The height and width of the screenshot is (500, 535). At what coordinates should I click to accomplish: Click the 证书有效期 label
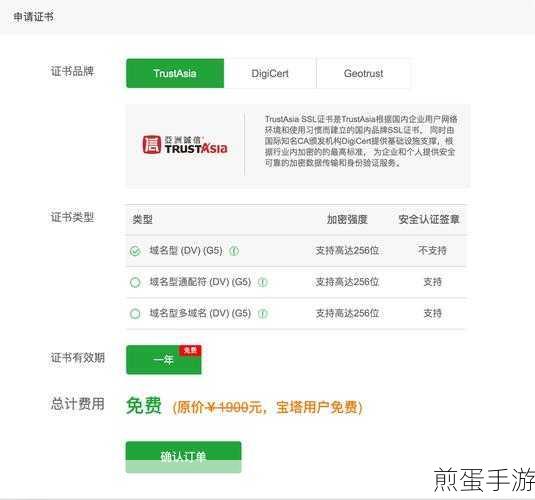click(78, 358)
